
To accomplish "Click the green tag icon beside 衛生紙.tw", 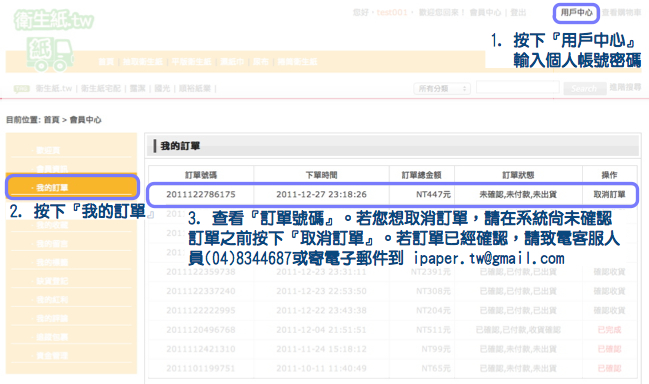I will 22,89.
